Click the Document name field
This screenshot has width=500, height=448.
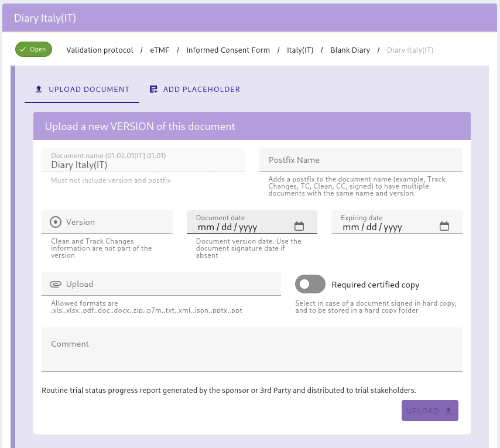143,160
